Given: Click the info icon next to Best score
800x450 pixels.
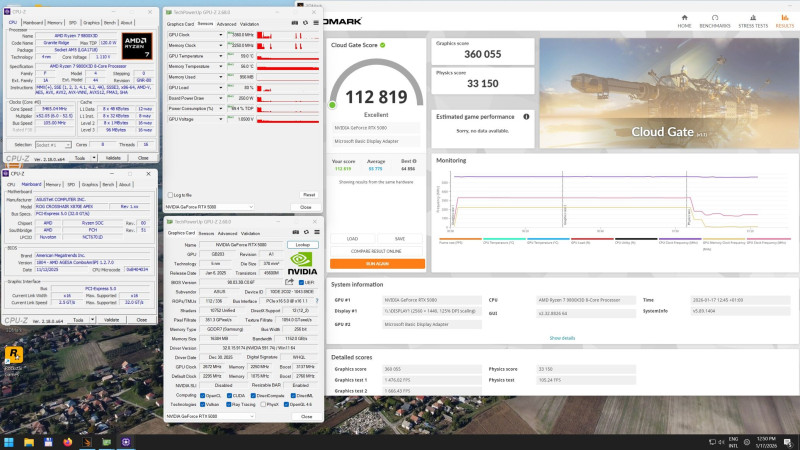Looking at the screenshot, I should (414, 161).
